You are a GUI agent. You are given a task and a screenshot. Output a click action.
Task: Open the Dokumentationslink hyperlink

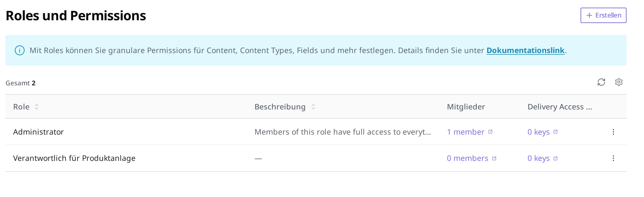(525, 50)
